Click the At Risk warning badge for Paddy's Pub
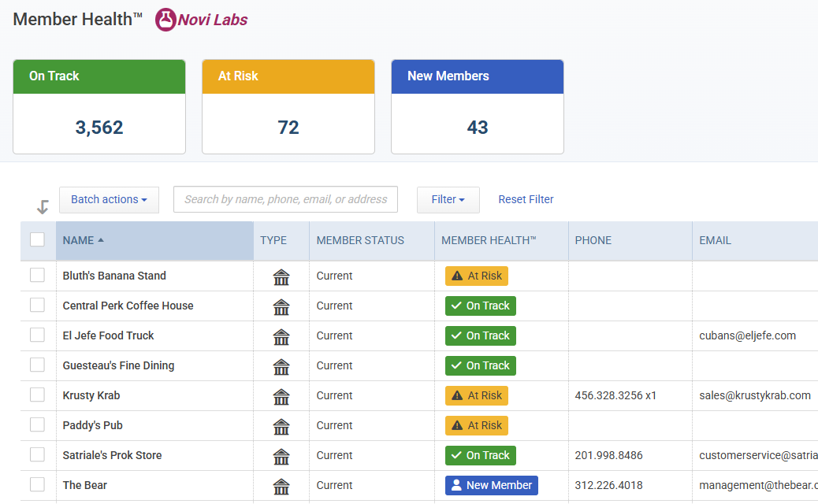 coord(477,425)
